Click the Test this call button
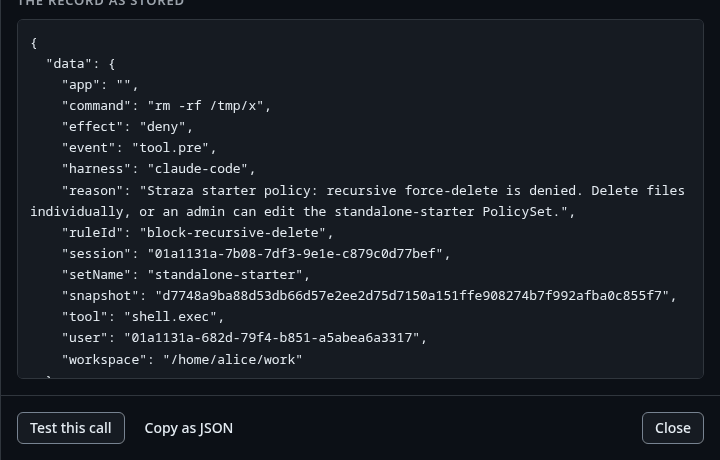This screenshot has width=720, height=460. coord(71,428)
